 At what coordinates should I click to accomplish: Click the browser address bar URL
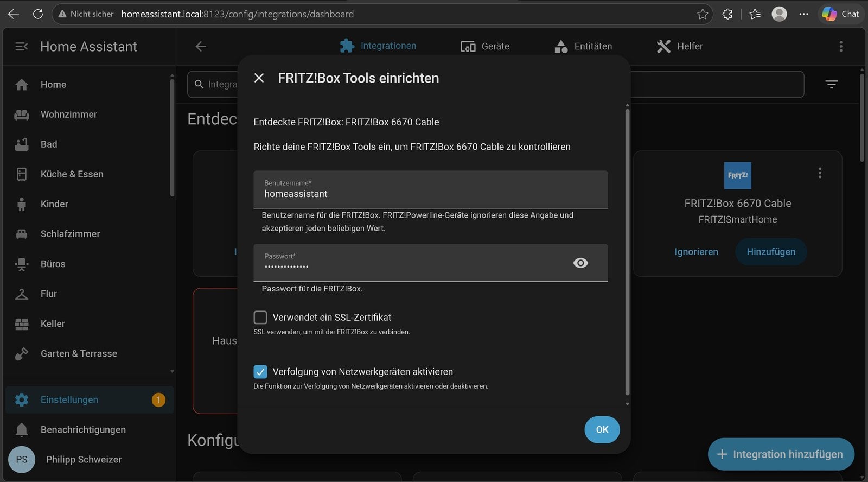(238, 14)
